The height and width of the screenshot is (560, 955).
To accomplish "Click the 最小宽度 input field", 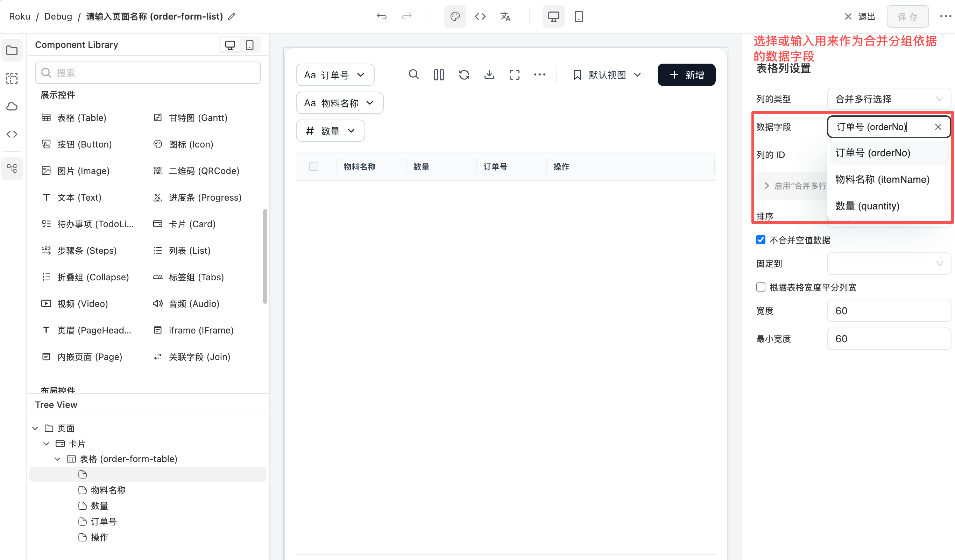I will [x=889, y=339].
